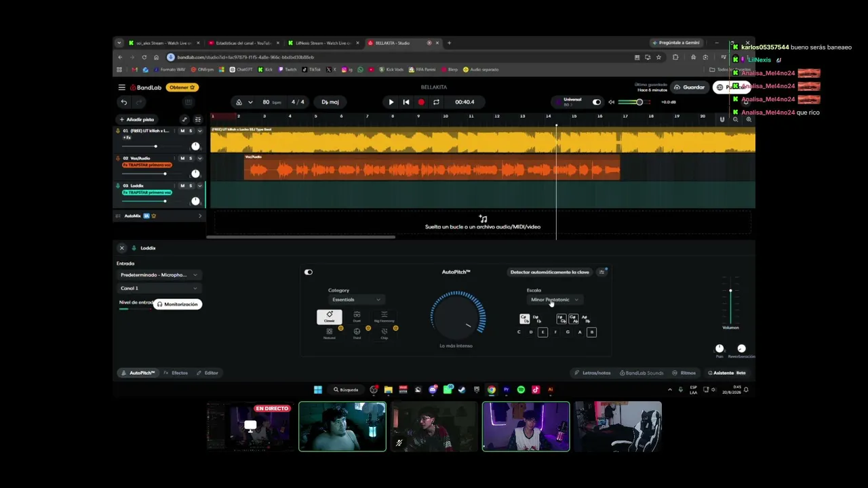868x488 pixels.
Task: Open the Predeterminado microphone input dropdown
Action: tap(159, 275)
